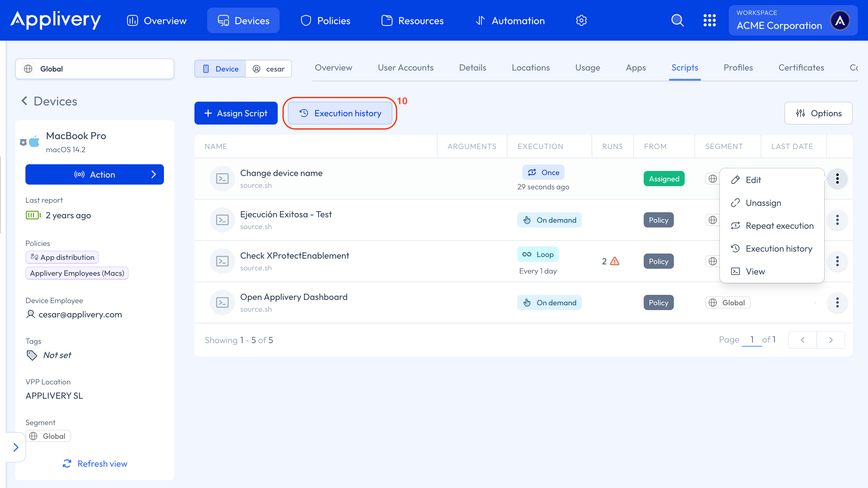Click the page number input field

click(x=751, y=340)
